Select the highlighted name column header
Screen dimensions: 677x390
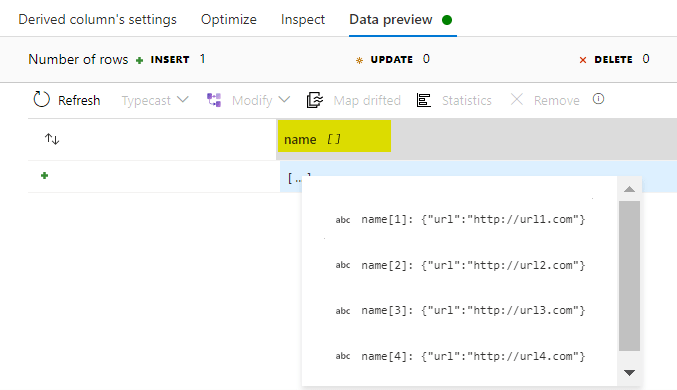point(334,136)
